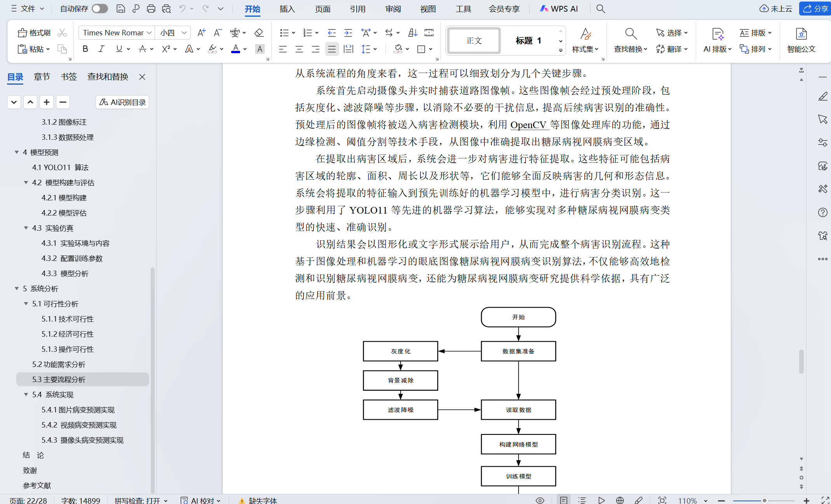Open the Page (页面) tab
The height and width of the screenshot is (504, 831).
pos(322,9)
